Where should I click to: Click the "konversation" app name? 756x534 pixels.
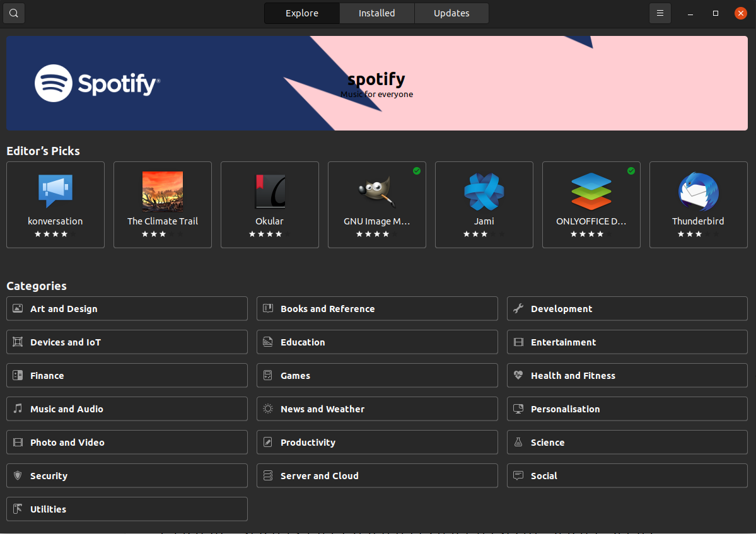point(55,221)
